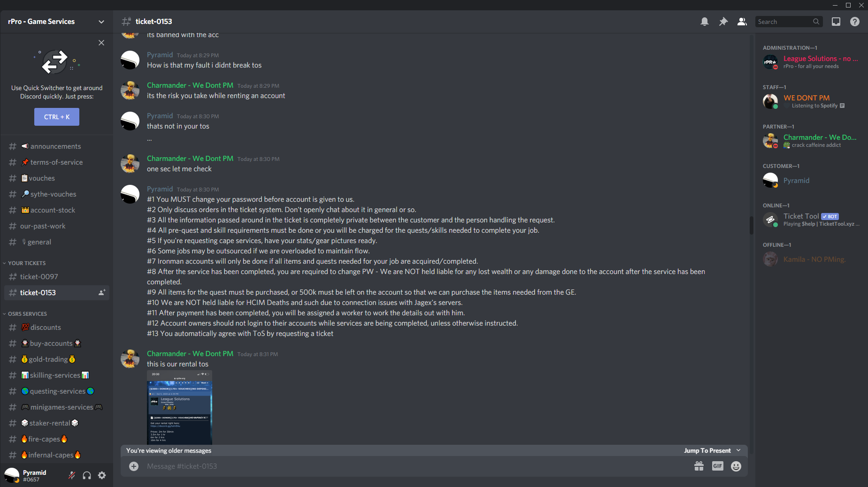Open the GIF picker
This screenshot has width=868, height=487.
pyautogui.click(x=718, y=466)
